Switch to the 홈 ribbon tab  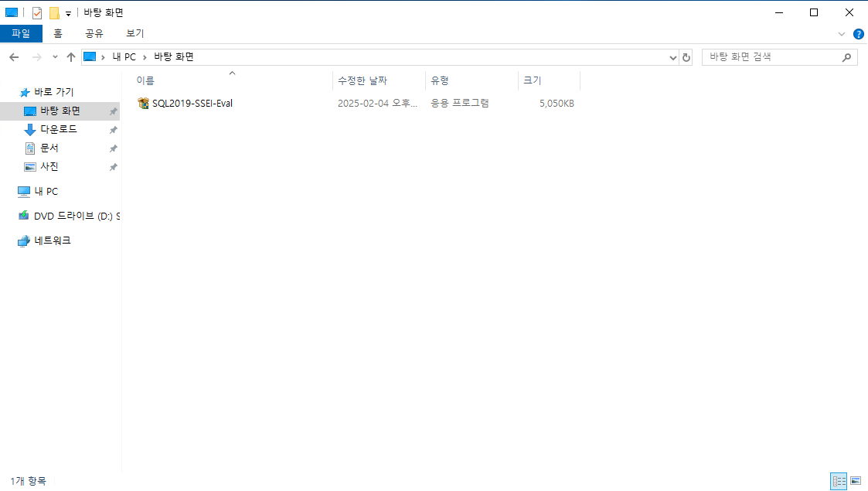[57, 33]
